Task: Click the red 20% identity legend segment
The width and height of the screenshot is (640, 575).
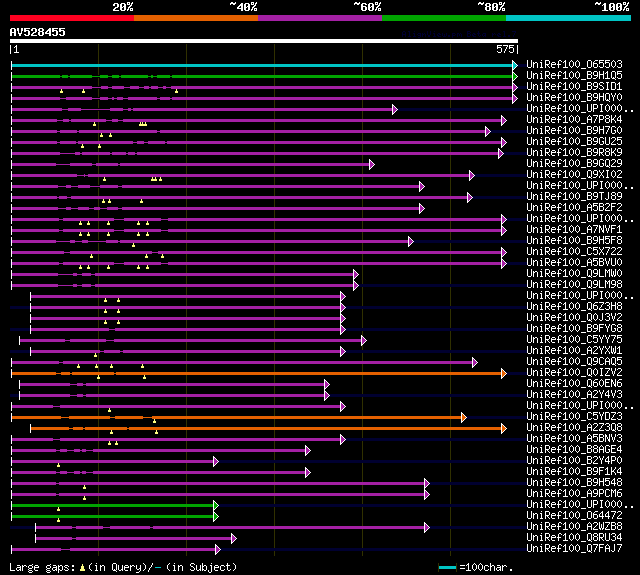Action: 72,18
